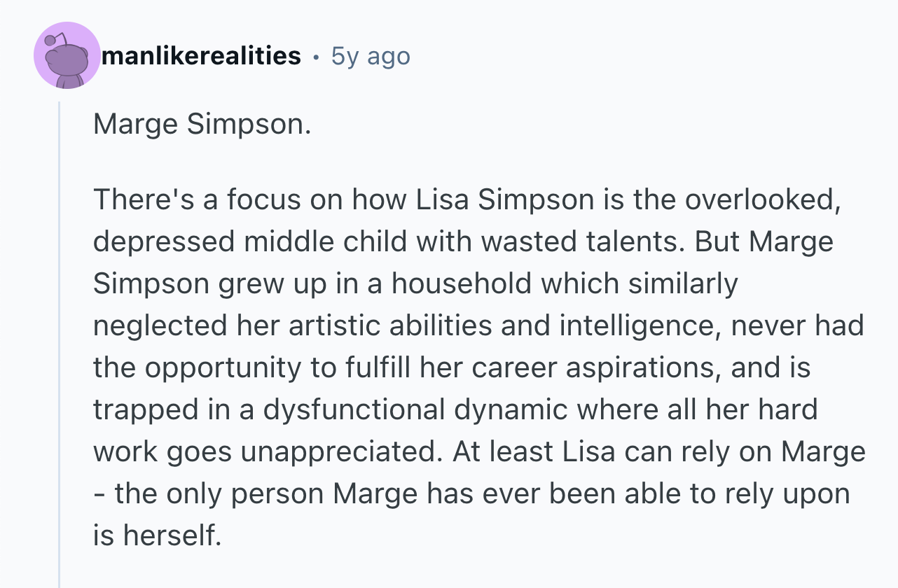Click the word "depressed" in the comment

tap(165, 242)
